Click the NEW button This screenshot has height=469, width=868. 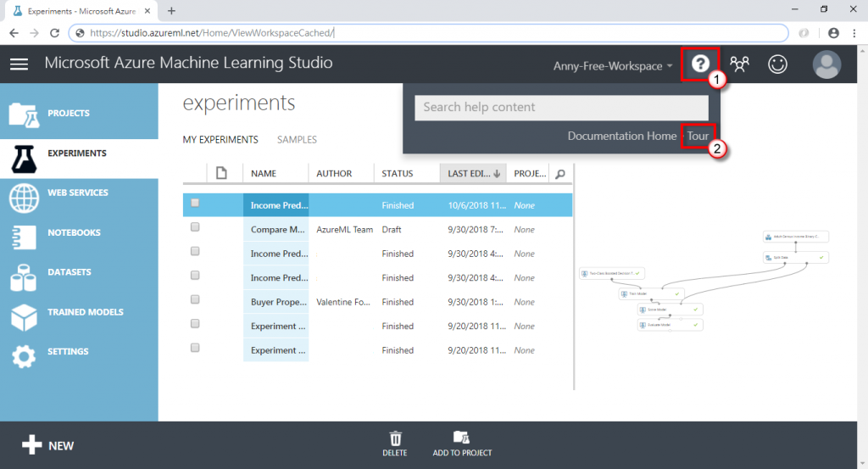coord(47,445)
